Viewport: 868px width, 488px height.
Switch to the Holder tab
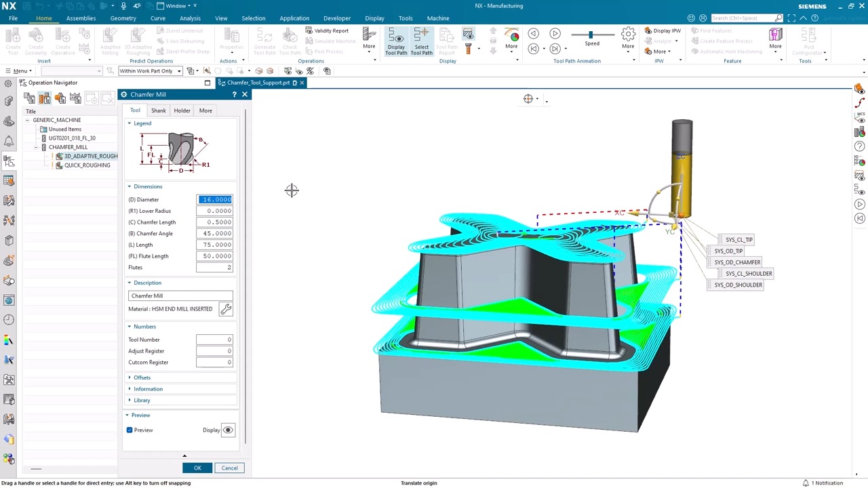(x=182, y=110)
